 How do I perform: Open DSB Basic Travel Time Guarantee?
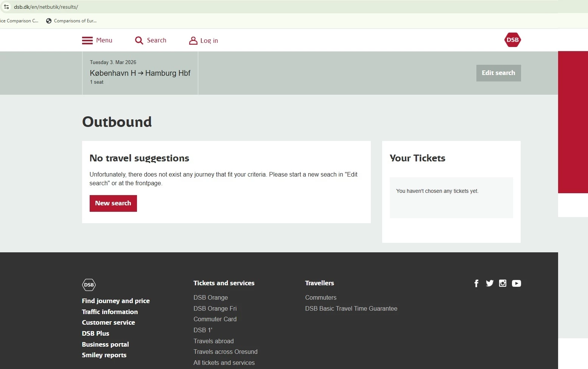(x=351, y=308)
